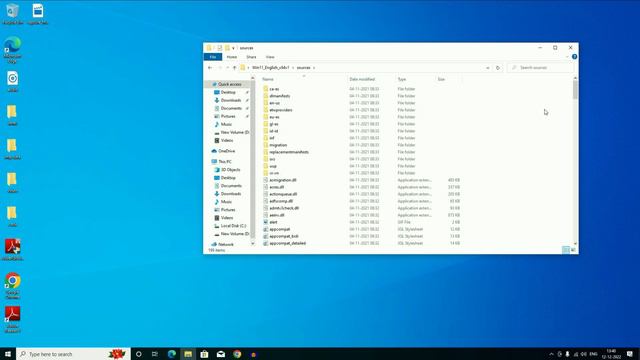Select 3D Objects under This PC
Viewport: 640px width, 360px height.
231,170
